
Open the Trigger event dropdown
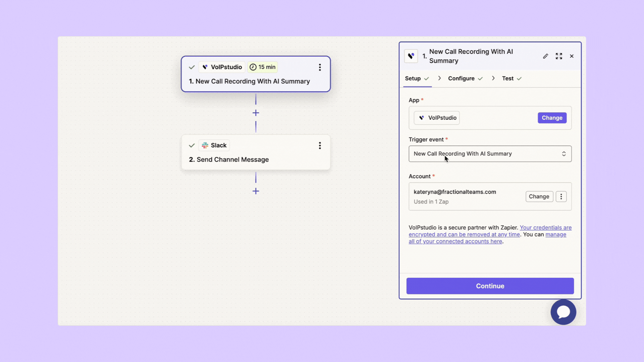490,154
